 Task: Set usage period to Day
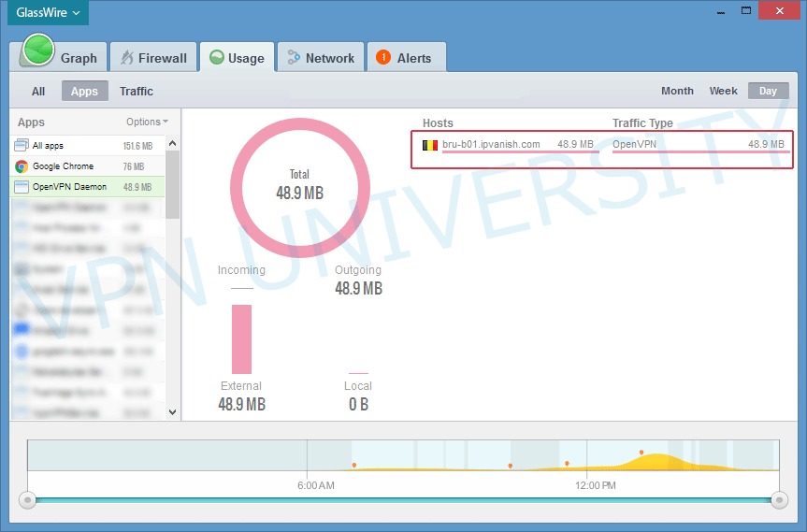768,91
